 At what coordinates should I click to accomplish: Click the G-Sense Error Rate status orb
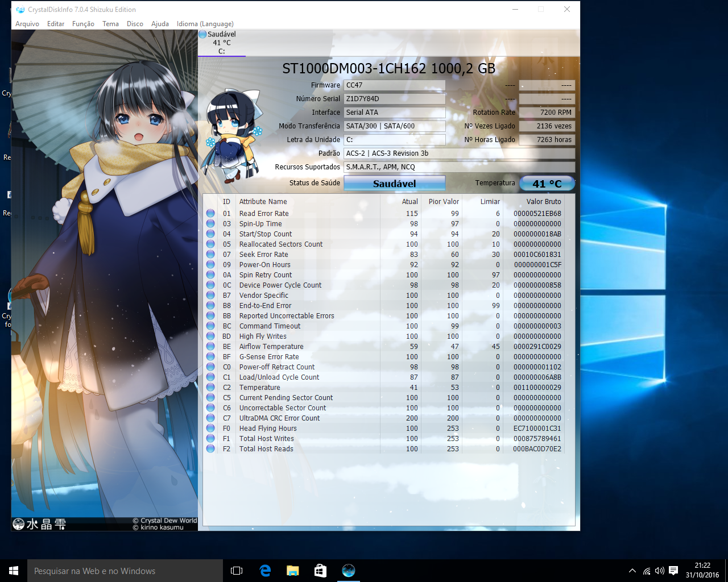[210, 357]
